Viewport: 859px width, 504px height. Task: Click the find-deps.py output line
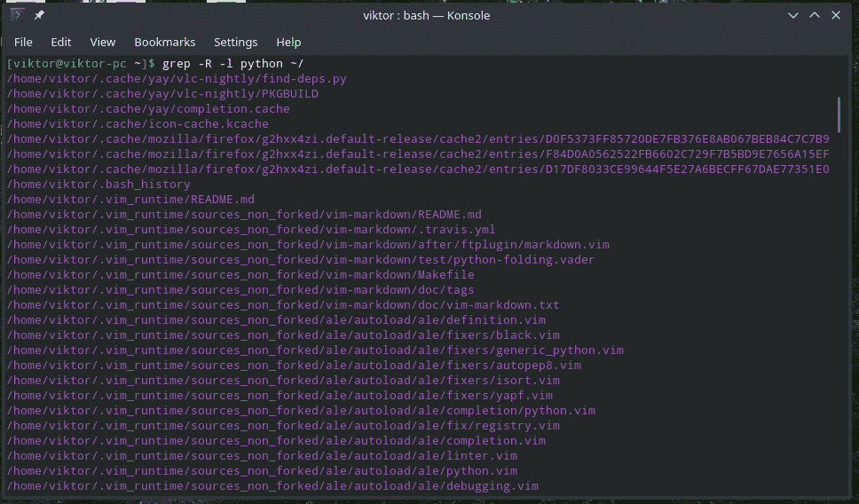177,79
